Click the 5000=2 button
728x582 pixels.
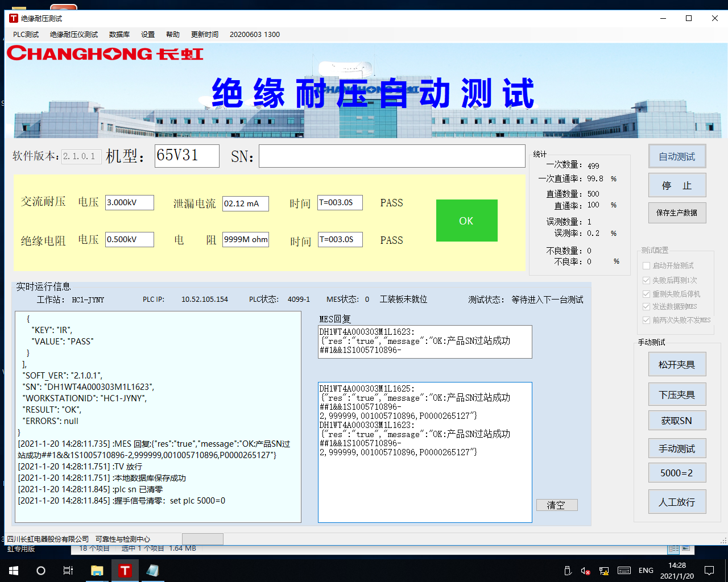677,473
